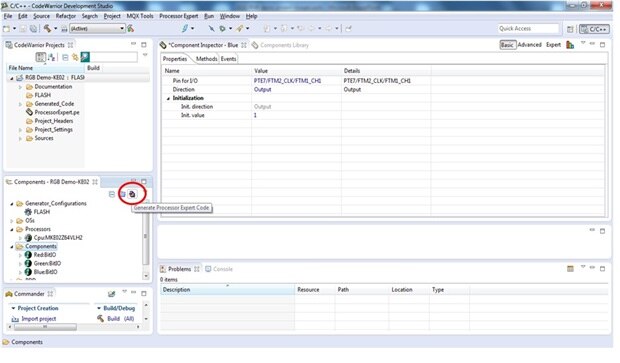Click the Save all toolbar icon
Viewport: 620px width, 363px height.
(34, 29)
